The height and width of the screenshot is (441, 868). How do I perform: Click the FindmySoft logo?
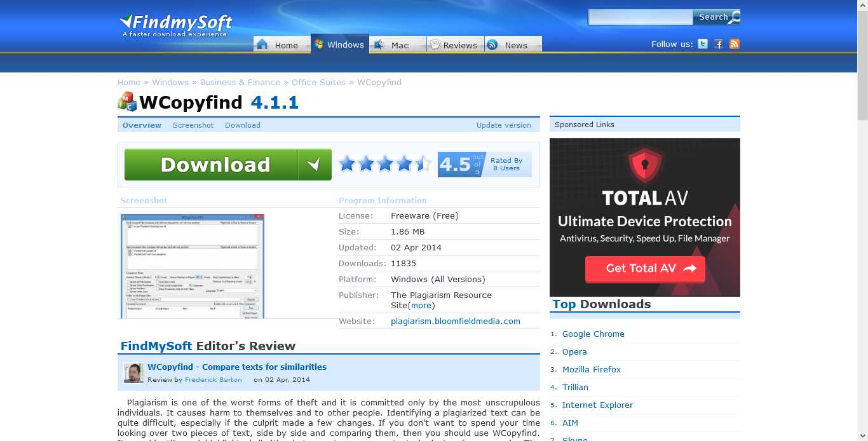176,25
